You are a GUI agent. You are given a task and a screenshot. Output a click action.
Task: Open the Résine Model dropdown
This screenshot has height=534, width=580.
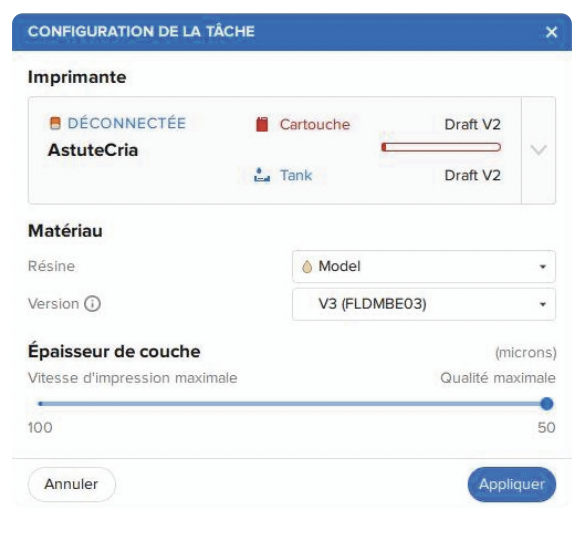tap(424, 267)
